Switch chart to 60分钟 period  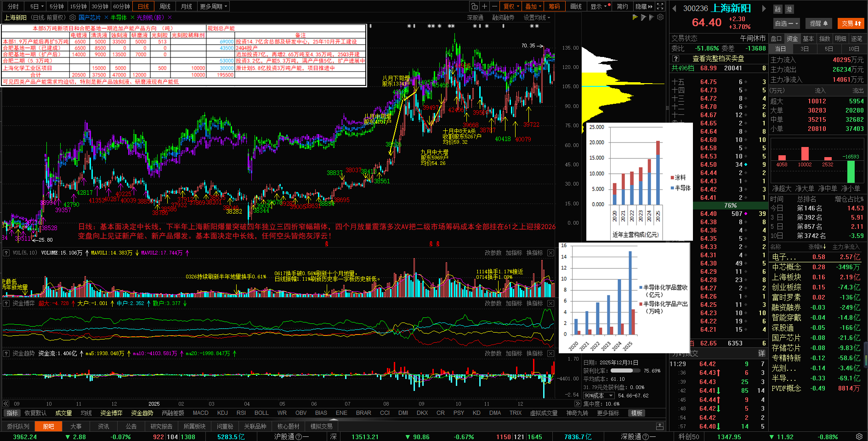[121, 6]
